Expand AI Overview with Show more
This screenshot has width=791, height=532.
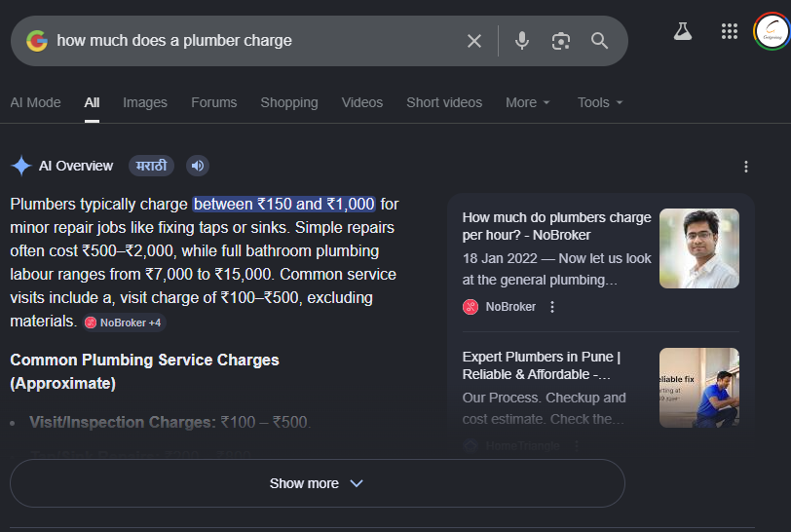pyautogui.click(x=318, y=483)
